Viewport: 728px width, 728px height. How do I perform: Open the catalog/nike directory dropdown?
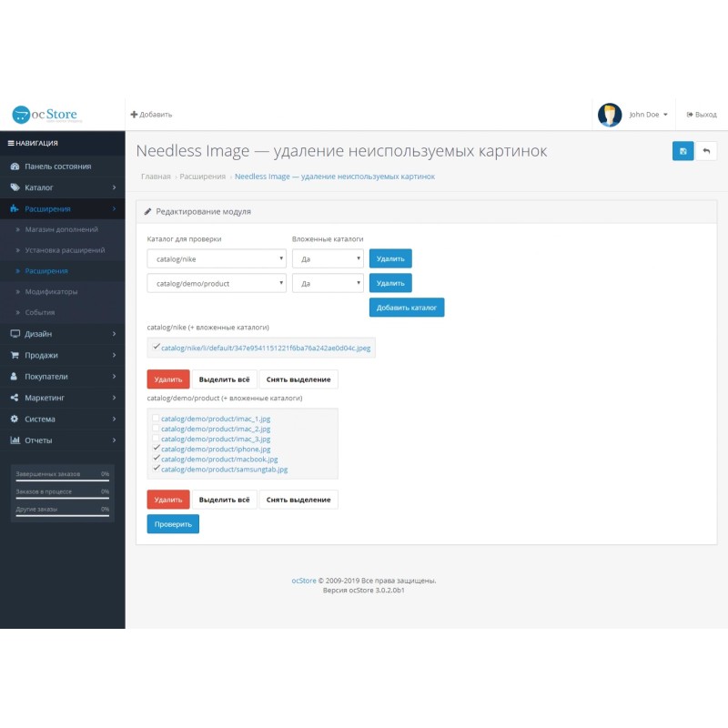point(217,258)
